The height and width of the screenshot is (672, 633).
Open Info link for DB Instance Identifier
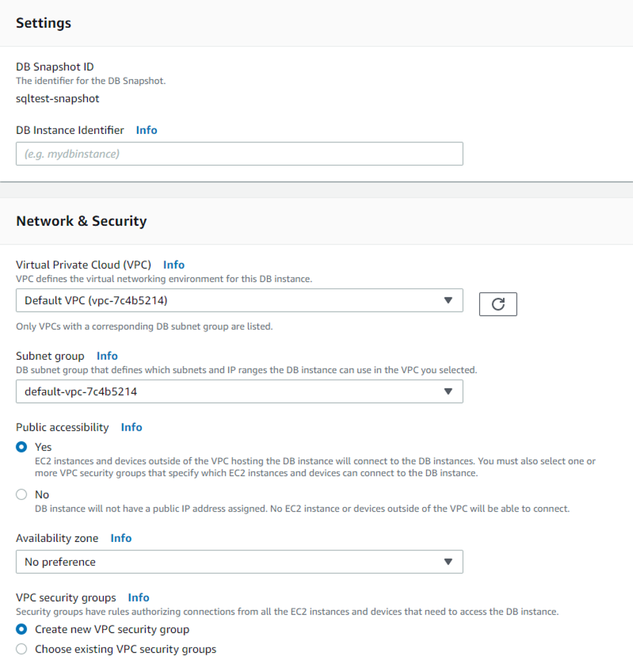(147, 130)
